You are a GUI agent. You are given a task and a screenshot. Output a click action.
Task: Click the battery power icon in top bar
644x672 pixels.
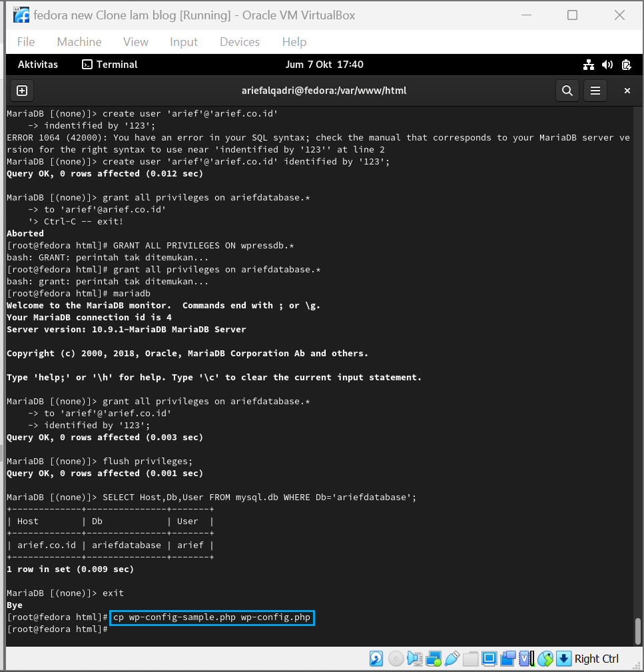[x=627, y=65]
